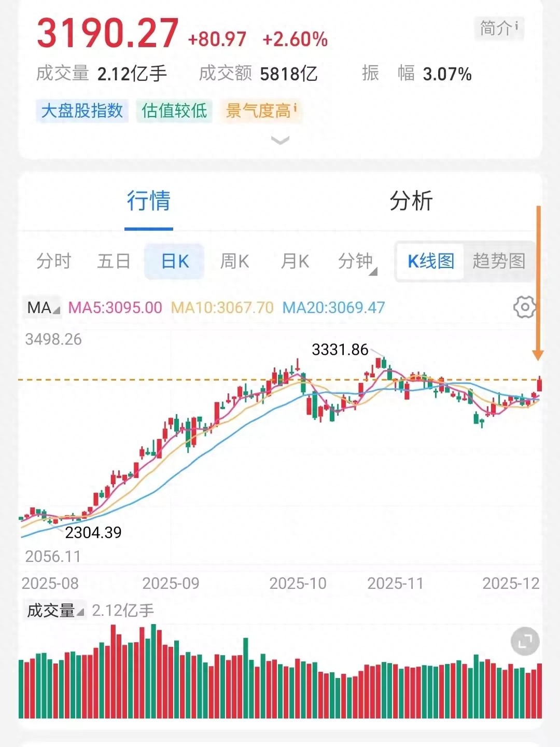Expand details with the down chevron
560x747 pixels.
click(280, 140)
